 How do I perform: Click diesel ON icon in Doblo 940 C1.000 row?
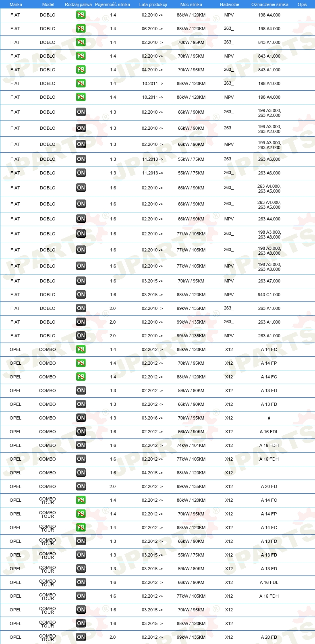tap(81, 295)
